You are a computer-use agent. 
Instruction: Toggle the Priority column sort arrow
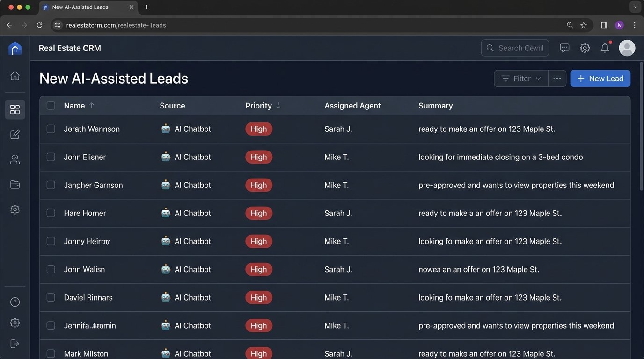(278, 106)
